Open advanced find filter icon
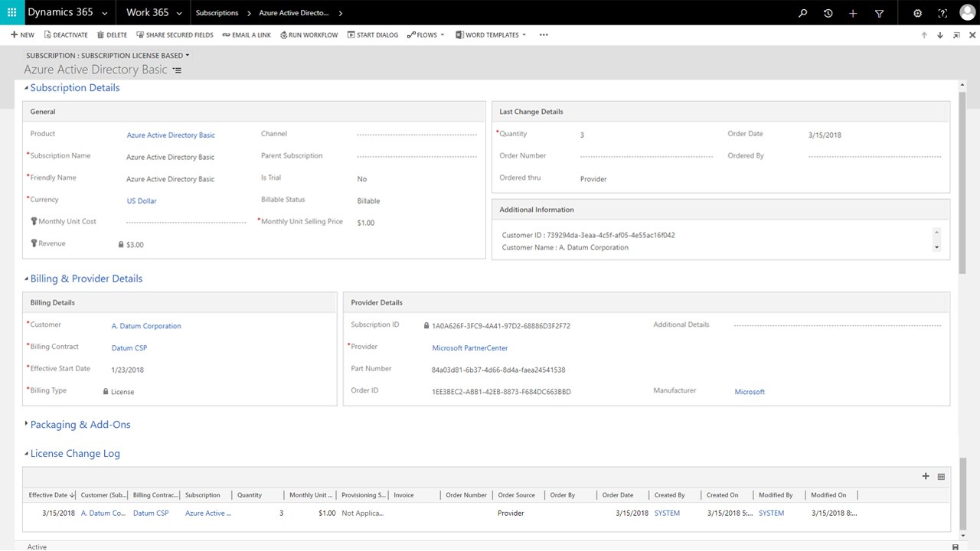 tap(879, 13)
